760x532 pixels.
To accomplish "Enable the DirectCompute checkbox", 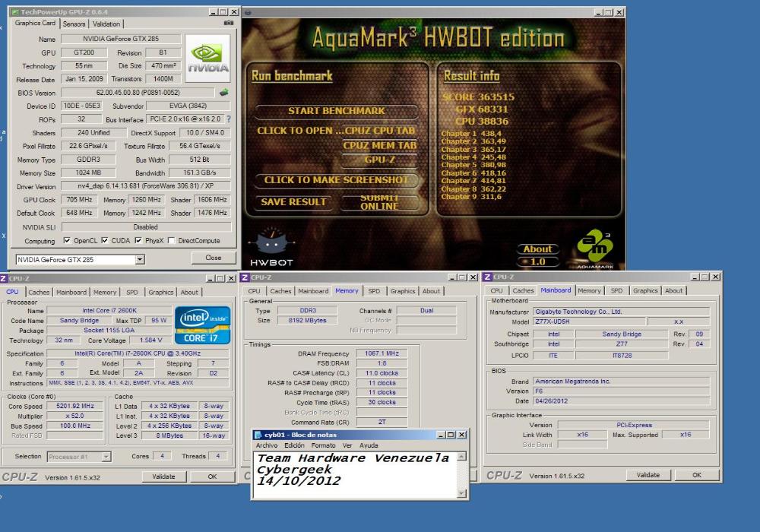I will [x=171, y=240].
